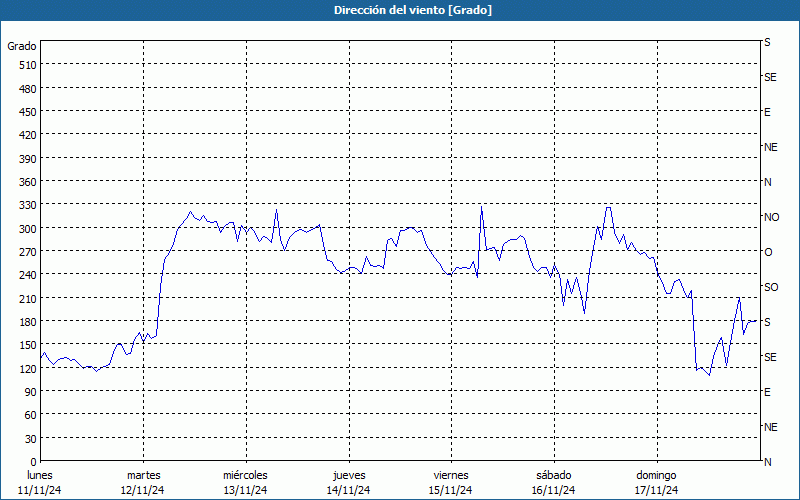Select compass label 'SE' near the 480 gridline
The width and height of the screenshot is (800, 500).
tap(770, 77)
